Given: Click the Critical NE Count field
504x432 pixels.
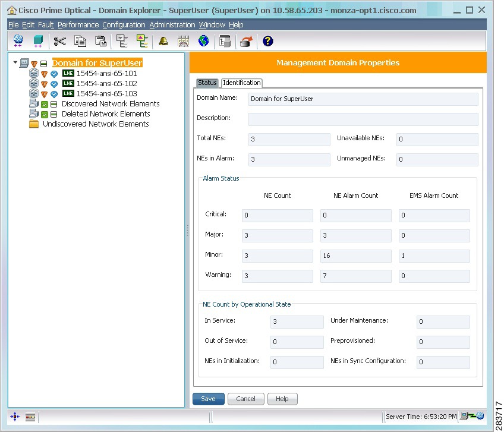Looking at the screenshot, I should tap(278, 215).
